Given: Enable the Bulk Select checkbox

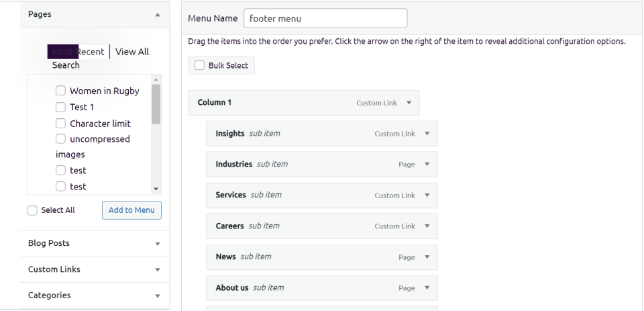Looking at the screenshot, I should point(199,65).
